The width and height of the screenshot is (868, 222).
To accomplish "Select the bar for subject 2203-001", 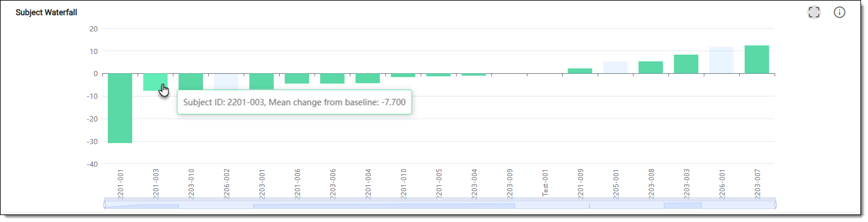I will tap(262, 81).
